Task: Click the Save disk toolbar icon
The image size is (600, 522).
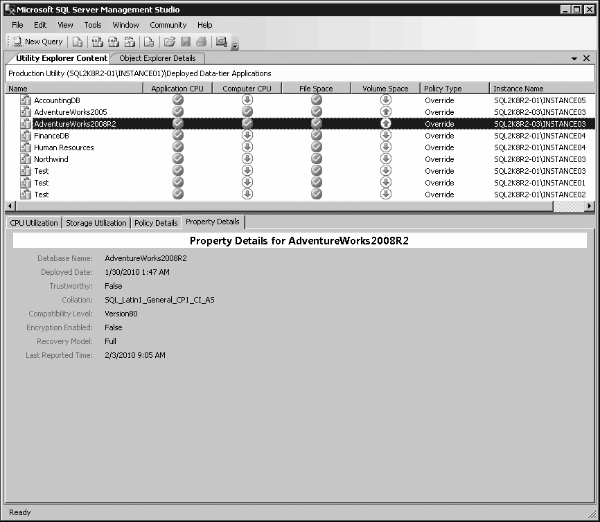Action: [x=186, y=42]
